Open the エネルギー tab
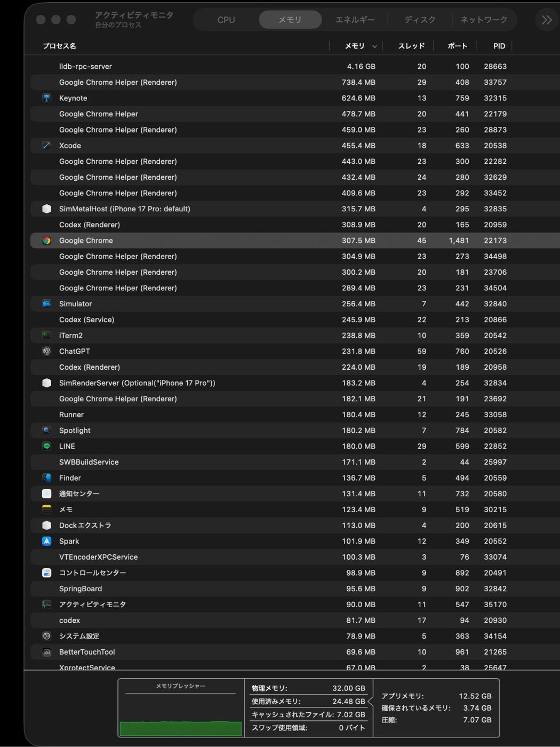 [x=355, y=20]
